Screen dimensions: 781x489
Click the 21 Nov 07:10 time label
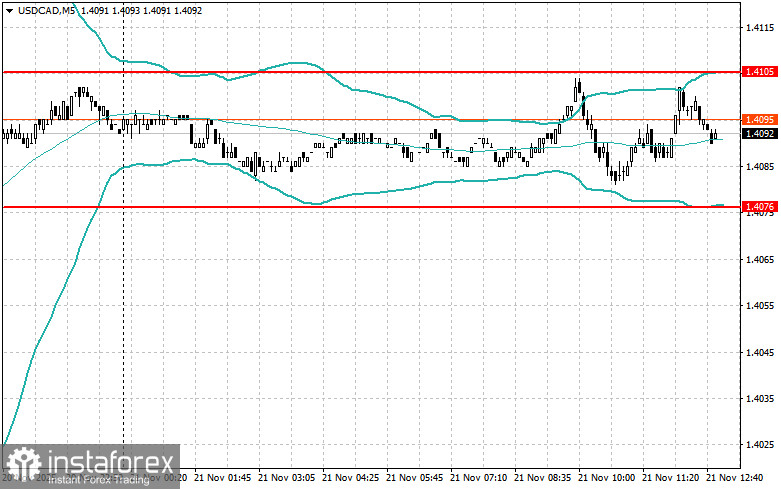pyautogui.click(x=479, y=478)
